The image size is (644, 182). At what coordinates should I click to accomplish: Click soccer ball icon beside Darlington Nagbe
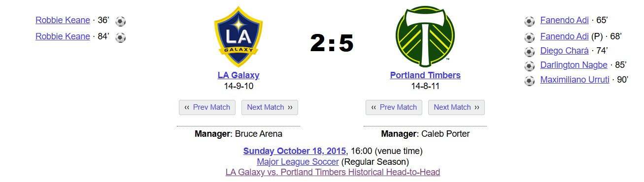(x=530, y=66)
